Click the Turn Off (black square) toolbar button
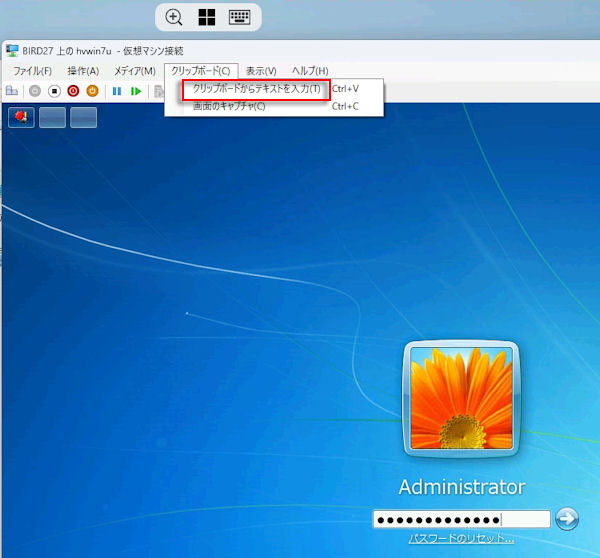The height and width of the screenshot is (558, 600). pyautogui.click(x=54, y=91)
